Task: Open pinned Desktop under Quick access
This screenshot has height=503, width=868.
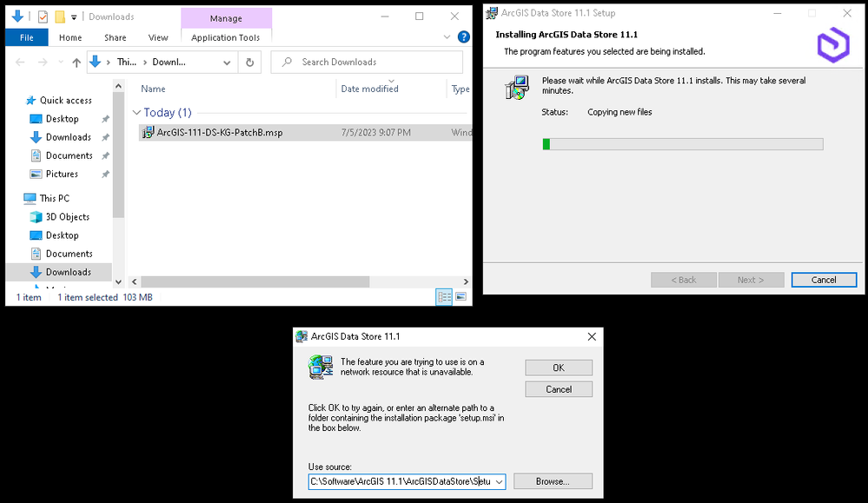Action: (x=62, y=118)
